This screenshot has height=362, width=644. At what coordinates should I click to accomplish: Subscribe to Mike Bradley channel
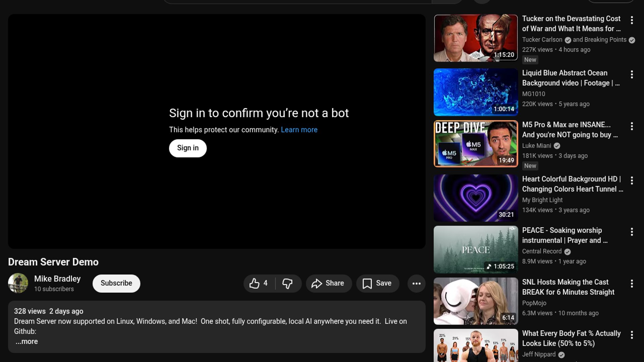116,283
